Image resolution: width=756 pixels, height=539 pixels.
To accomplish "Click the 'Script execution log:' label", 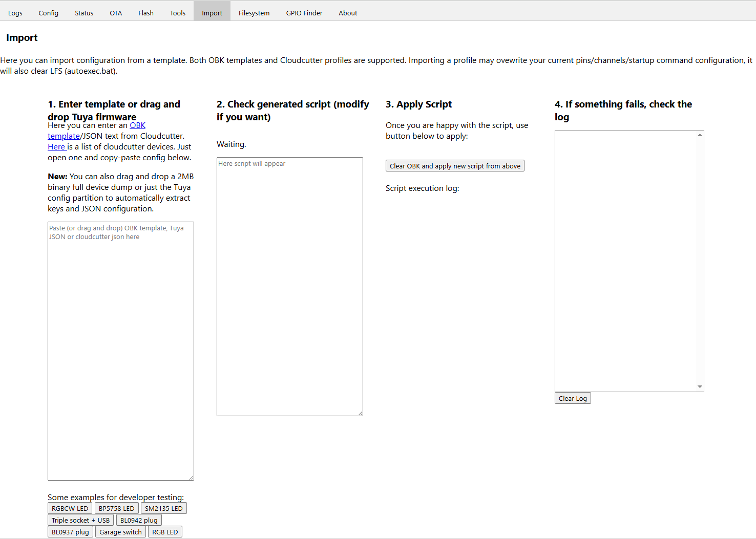I will [x=423, y=188].
